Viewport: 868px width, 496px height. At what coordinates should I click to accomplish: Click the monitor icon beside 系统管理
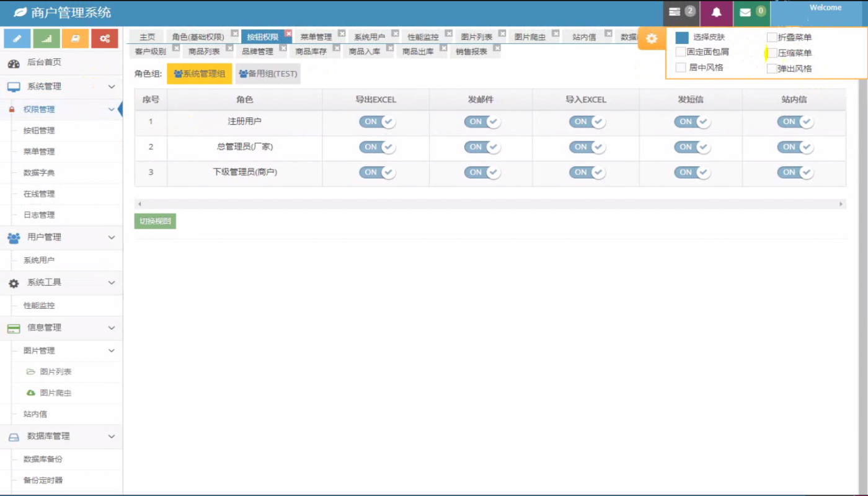(x=14, y=87)
